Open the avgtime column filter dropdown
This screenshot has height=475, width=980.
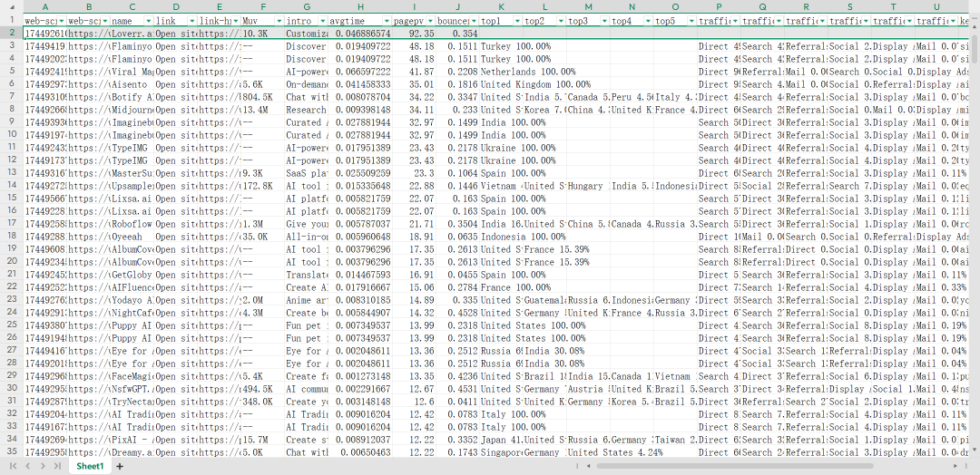pyautogui.click(x=387, y=21)
